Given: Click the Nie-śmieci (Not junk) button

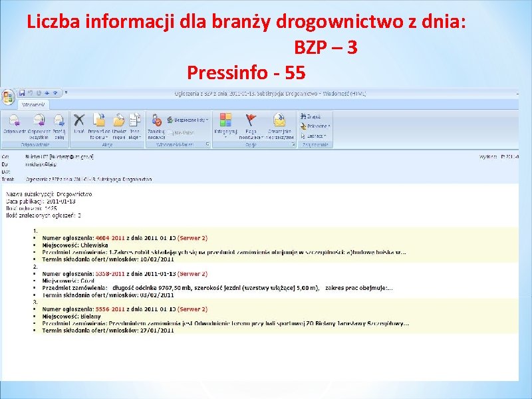Looking at the screenshot, I should tap(181, 133).
